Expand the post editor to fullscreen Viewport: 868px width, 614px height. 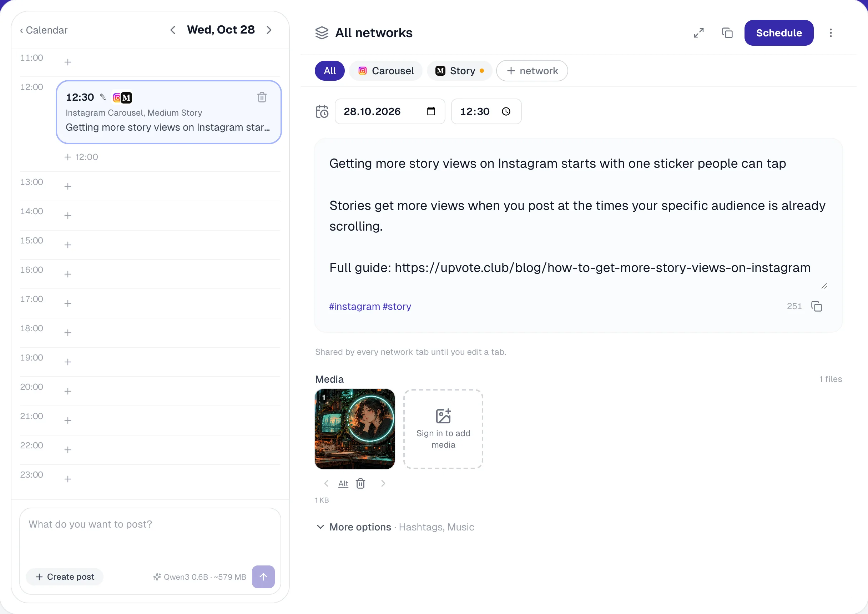[x=698, y=33]
